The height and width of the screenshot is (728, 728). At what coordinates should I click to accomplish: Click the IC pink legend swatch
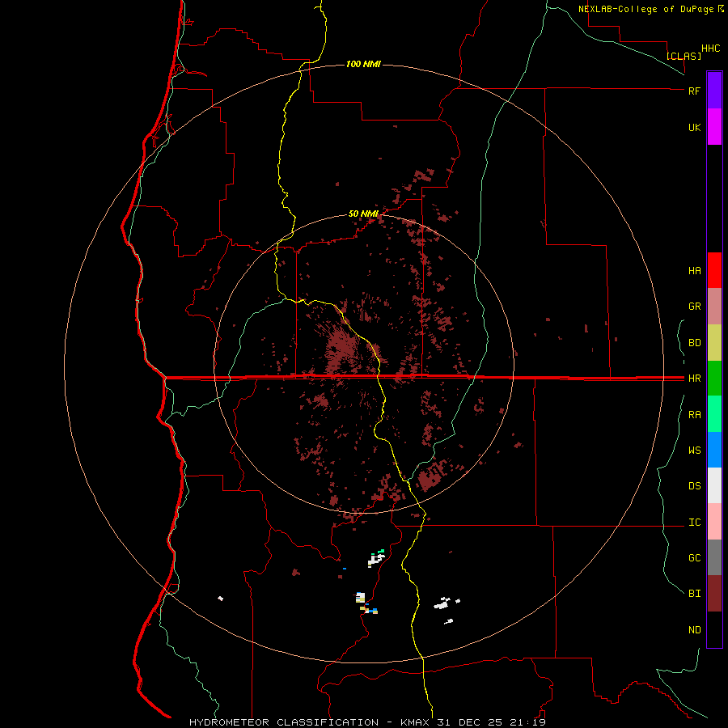point(714,522)
